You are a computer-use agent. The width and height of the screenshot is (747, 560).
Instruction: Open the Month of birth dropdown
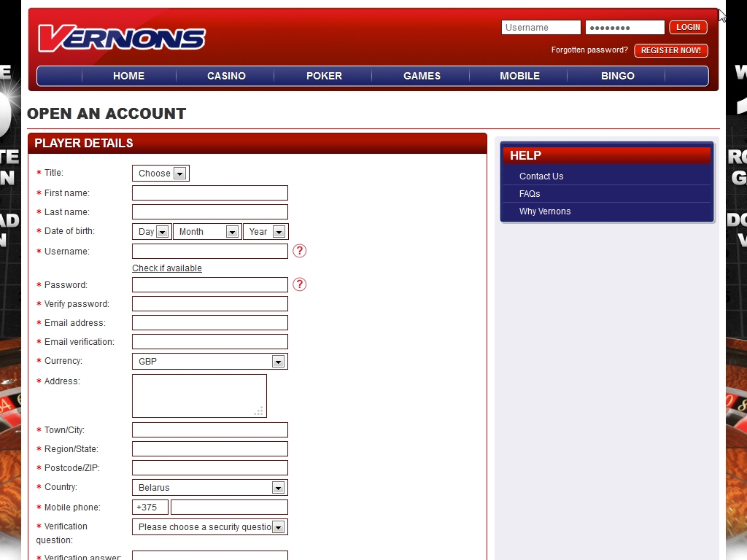click(x=207, y=232)
